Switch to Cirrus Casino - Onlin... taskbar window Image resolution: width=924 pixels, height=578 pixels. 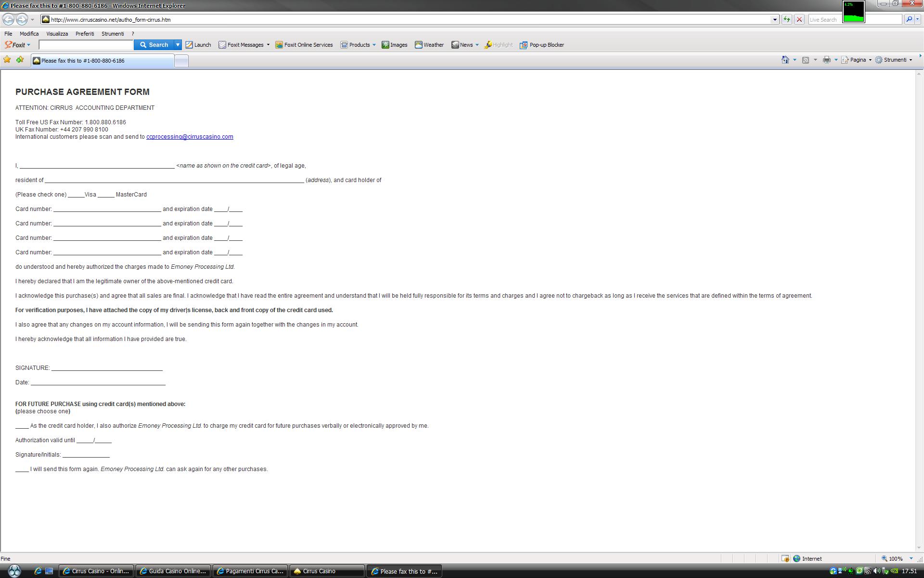(x=97, y=571)
